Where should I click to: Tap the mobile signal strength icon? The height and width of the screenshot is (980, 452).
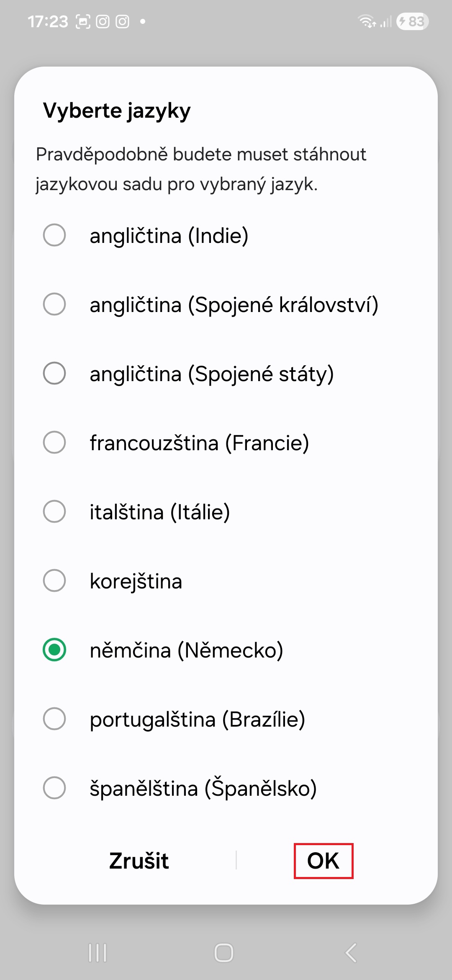pyautogui.click(x=386, y=21)
